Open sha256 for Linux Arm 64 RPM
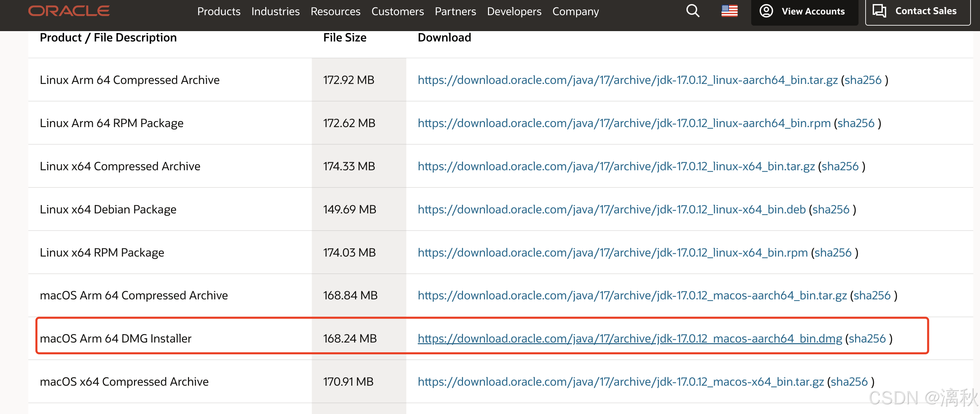980x414 pixels. [855, 123]
